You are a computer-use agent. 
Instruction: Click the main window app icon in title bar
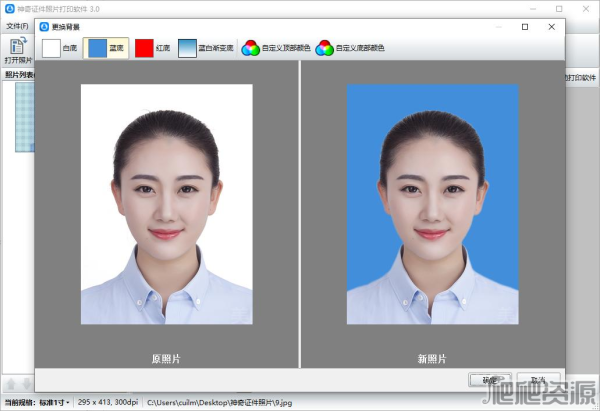[x=10, y=9]
